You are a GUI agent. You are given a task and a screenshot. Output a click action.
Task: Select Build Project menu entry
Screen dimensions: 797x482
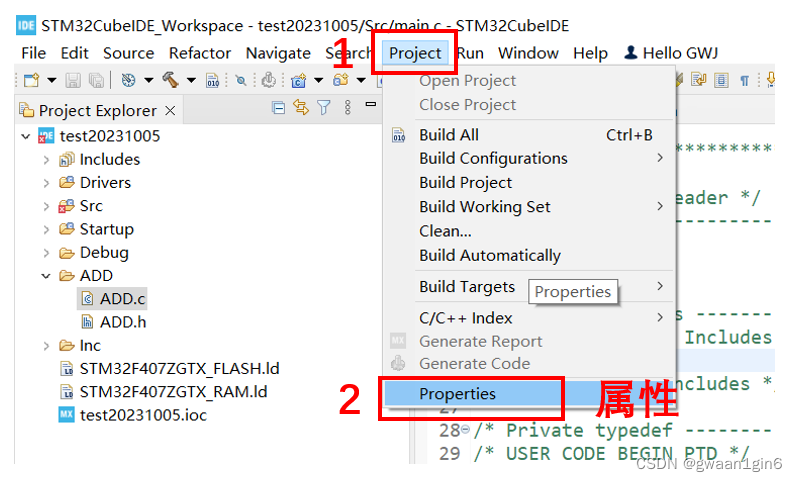pos(529,183)
